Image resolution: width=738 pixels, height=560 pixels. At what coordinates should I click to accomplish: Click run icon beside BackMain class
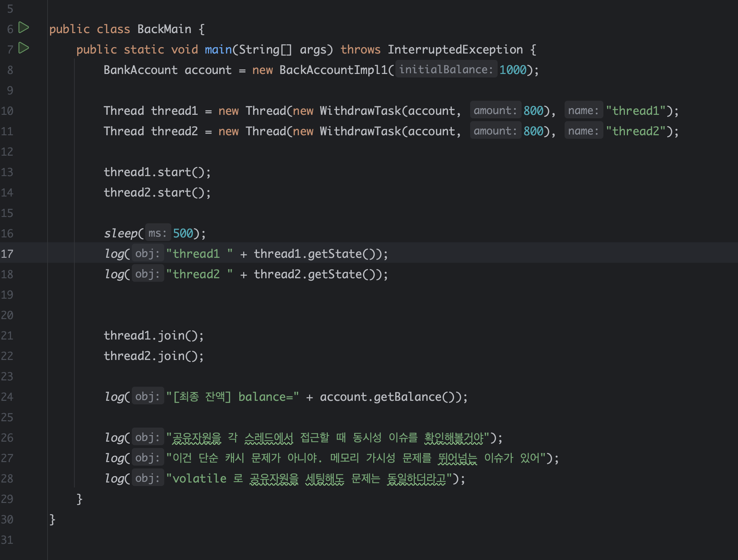pyautogui.click(x=24, y=27)
